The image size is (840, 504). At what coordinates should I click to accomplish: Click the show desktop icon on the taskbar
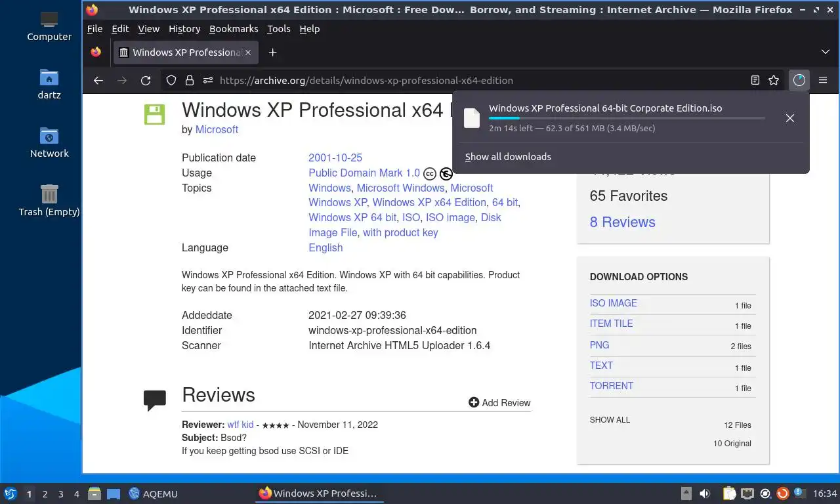click(x=113, y=493)
